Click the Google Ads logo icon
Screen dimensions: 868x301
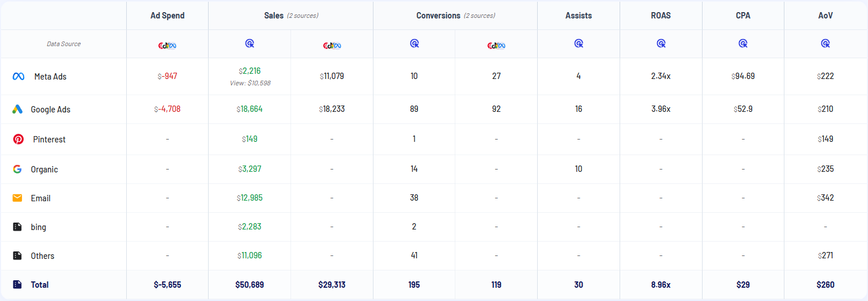coord(18,110)
